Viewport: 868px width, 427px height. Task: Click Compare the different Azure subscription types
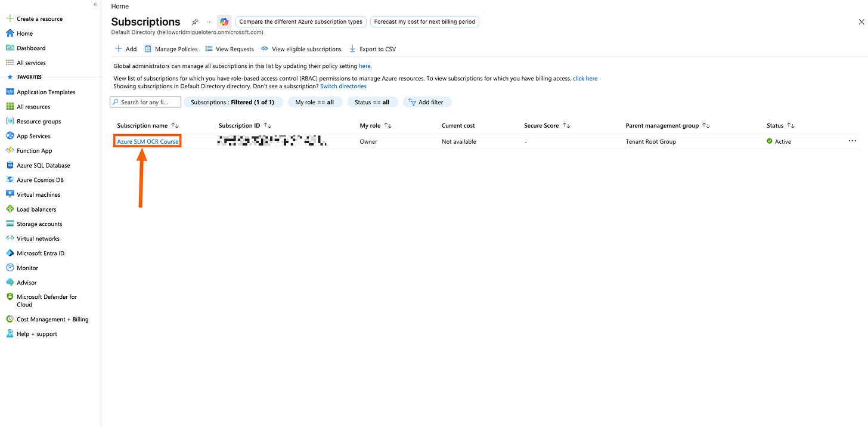click(300, 21)
